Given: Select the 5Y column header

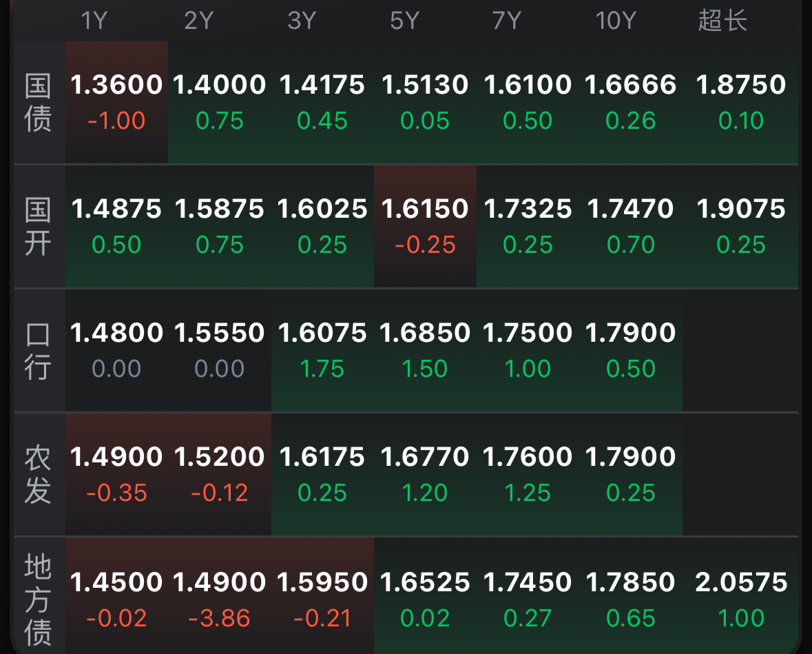Looking at the screenshot, I should 404,21.
